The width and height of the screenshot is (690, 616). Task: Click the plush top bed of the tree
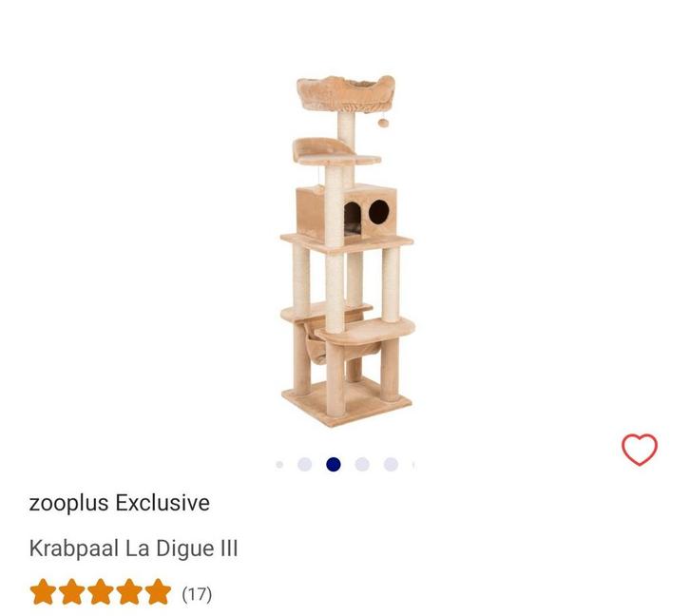(346, 94)
